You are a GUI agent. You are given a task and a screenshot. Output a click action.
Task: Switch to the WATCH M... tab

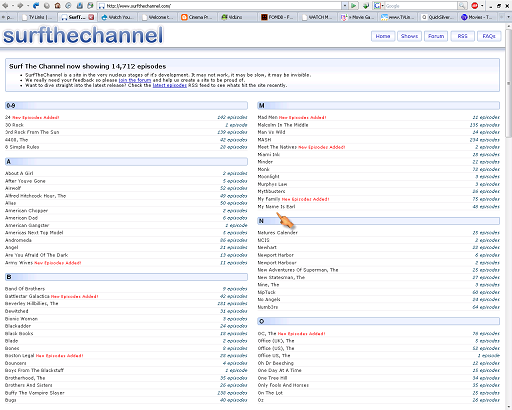317,17
